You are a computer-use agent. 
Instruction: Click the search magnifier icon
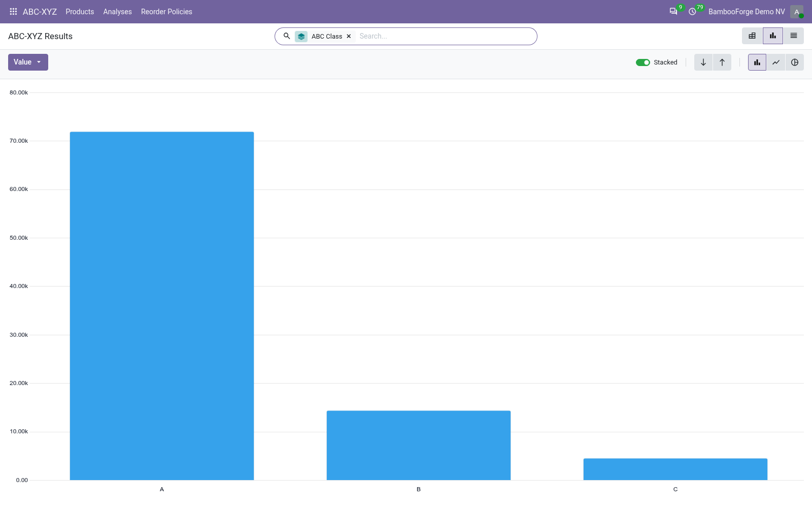pyautogui.click(x=287, y=36)
